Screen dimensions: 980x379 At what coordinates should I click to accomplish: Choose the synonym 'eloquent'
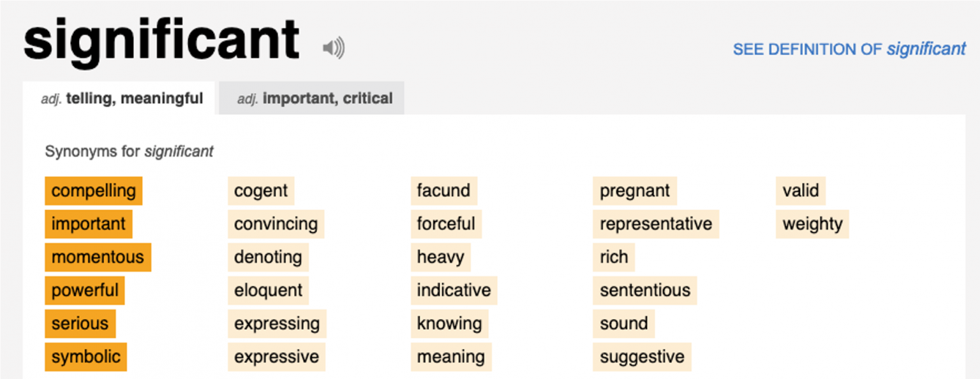pyautogui.click(x=268, y=290)
